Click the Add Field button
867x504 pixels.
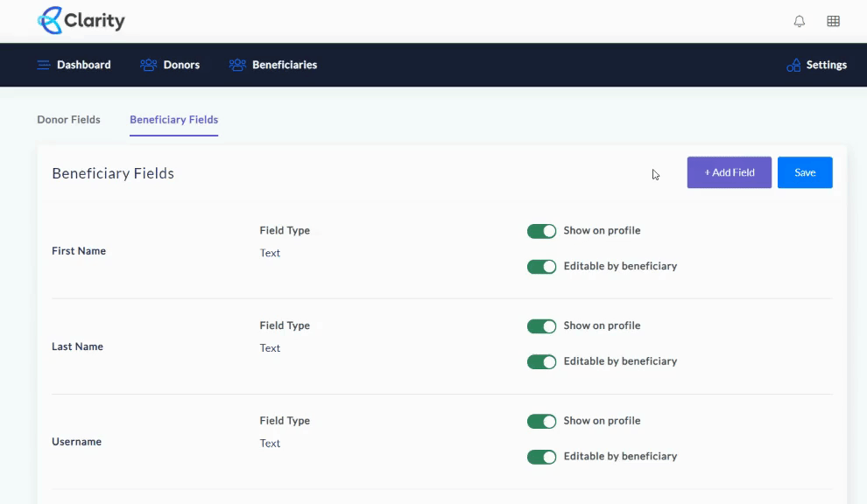729,172
